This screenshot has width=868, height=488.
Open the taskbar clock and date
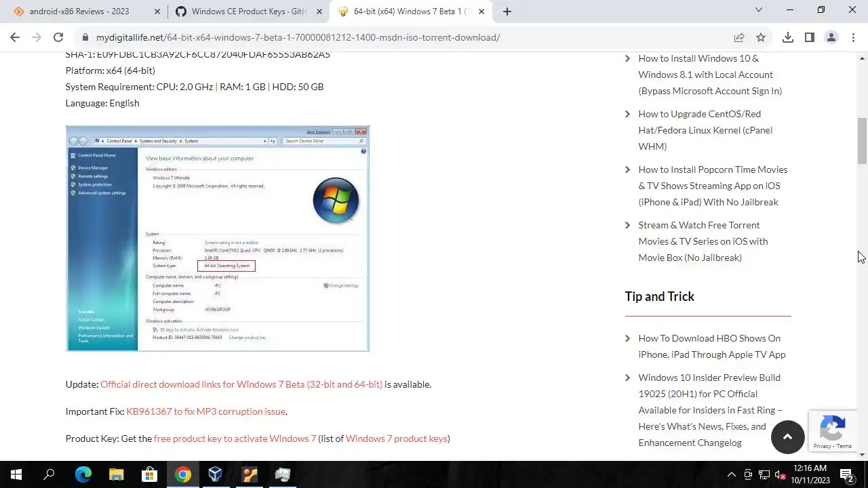click(x=809, y=474)
